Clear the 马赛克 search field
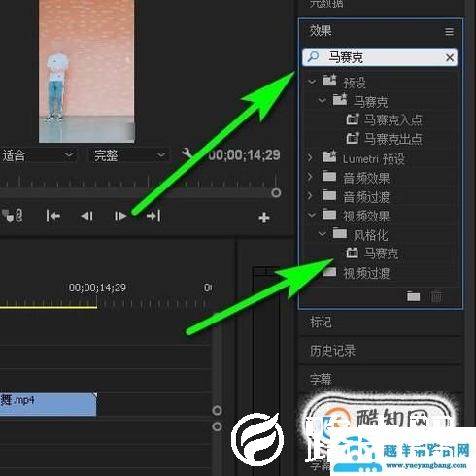 [450, 58]
